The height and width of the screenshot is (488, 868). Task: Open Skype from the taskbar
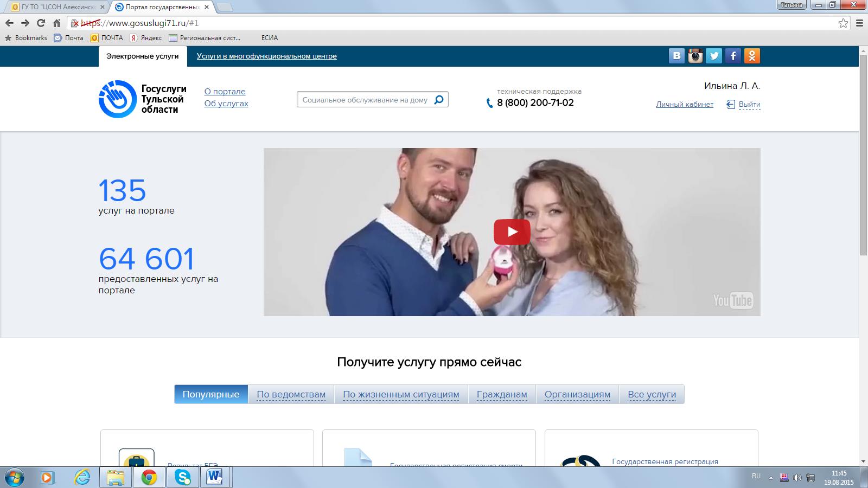click(x=183, y=477)
